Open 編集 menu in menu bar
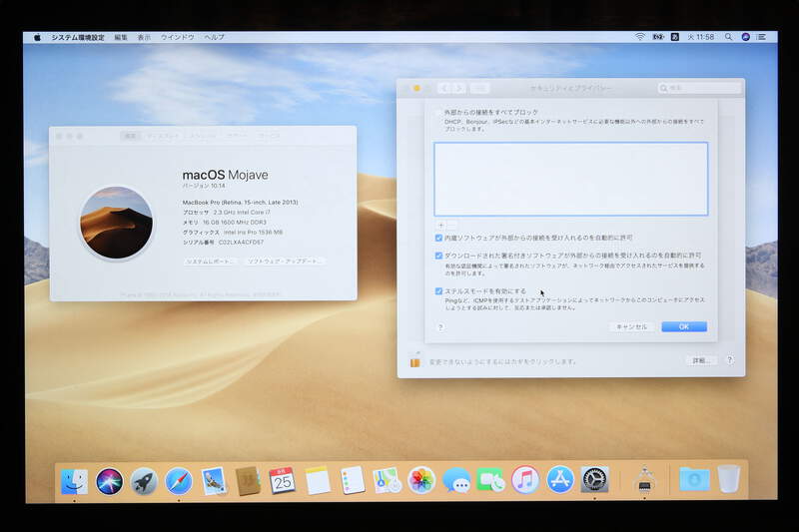Screen dimensions: 799x532 121,37
